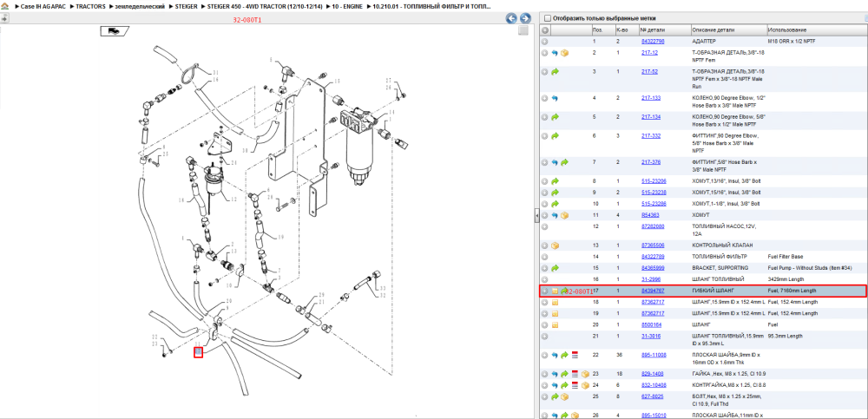This screenshot has height=419, width=868.
Task: Select the text 'Fuel, 7160mm Length' in row 17
Action: pyautogui.click(x=792, y=291)
